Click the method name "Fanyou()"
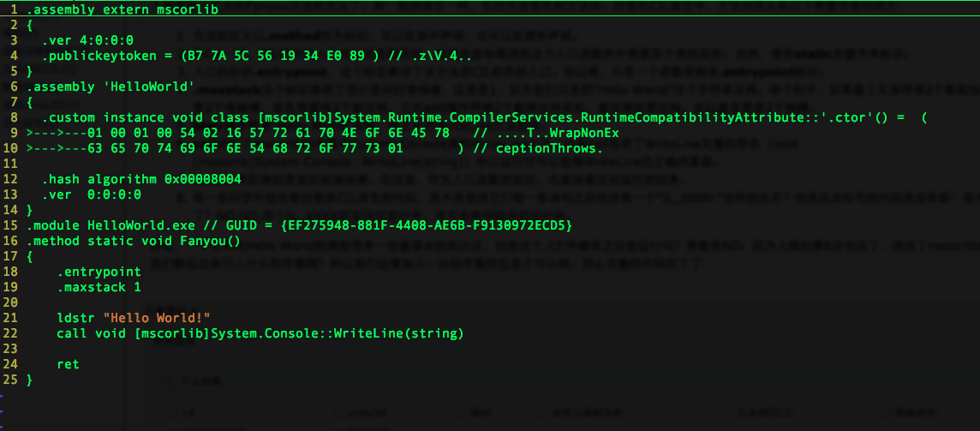Viewport: 980px width, 431px height. (210, 240)
